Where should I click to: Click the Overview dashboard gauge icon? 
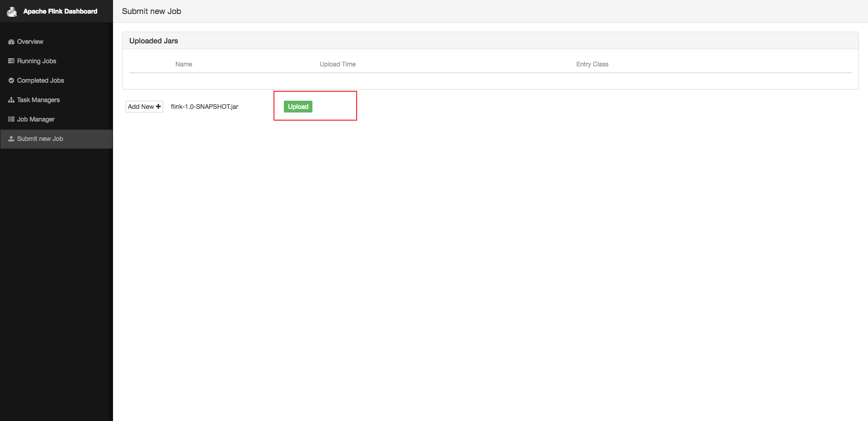coord(11,42)
